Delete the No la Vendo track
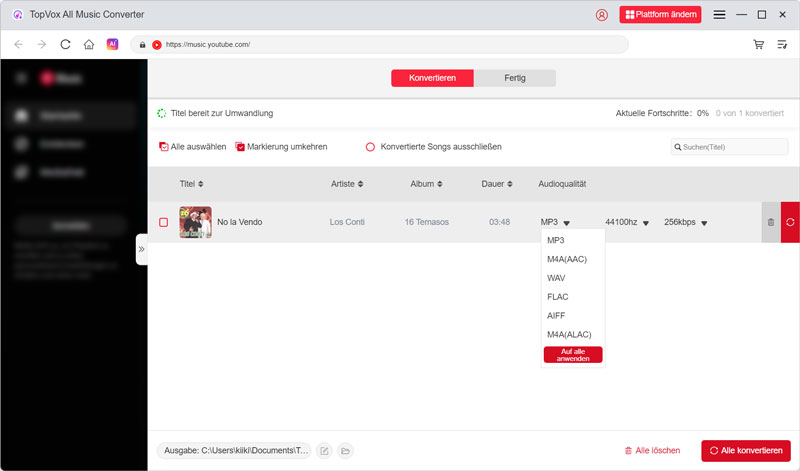Viewport: 800px width, 471px height. point(770,222)
